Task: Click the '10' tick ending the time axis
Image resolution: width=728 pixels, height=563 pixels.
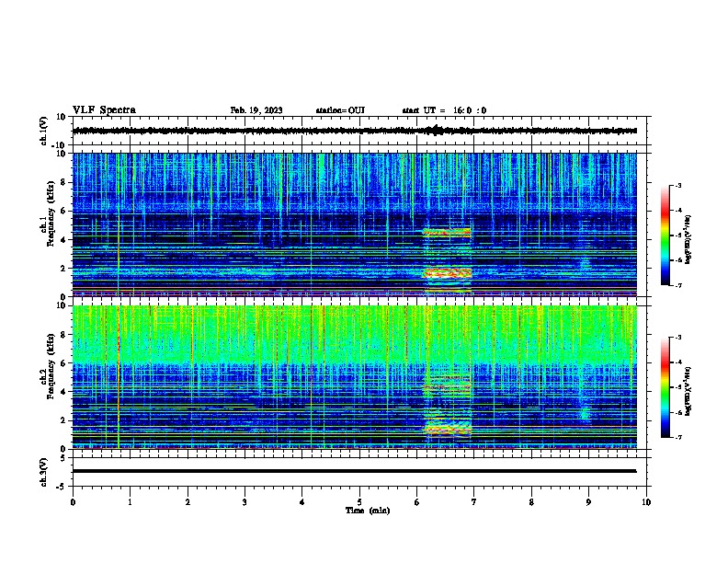Action: (646, 502)
